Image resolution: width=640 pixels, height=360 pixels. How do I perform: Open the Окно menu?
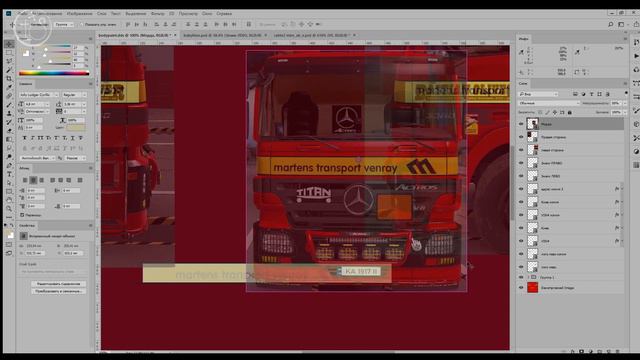click(x=207, y=13)
